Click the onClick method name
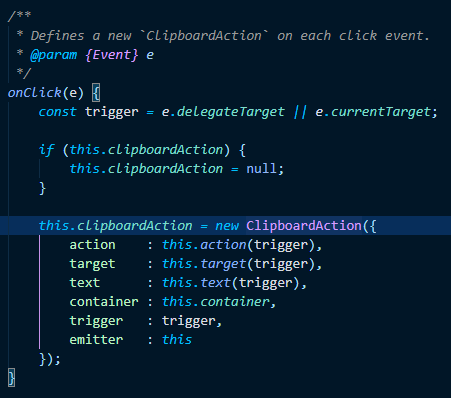The image size is (451, 398). point(35,93)
